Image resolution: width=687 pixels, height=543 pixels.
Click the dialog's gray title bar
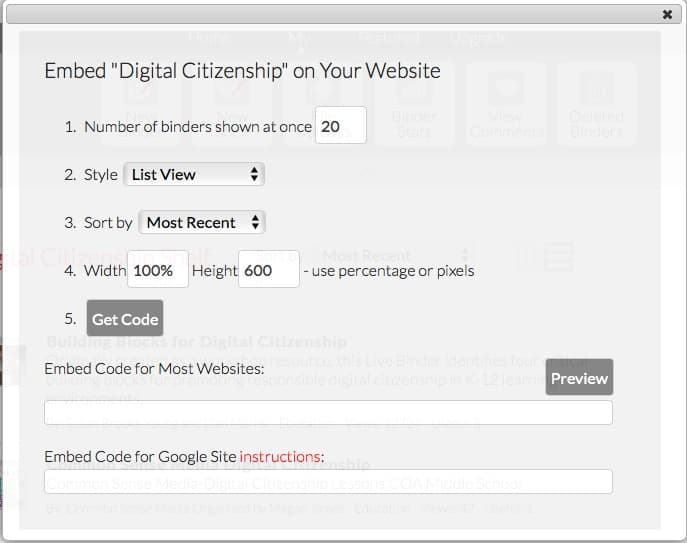tap(333, 14)
